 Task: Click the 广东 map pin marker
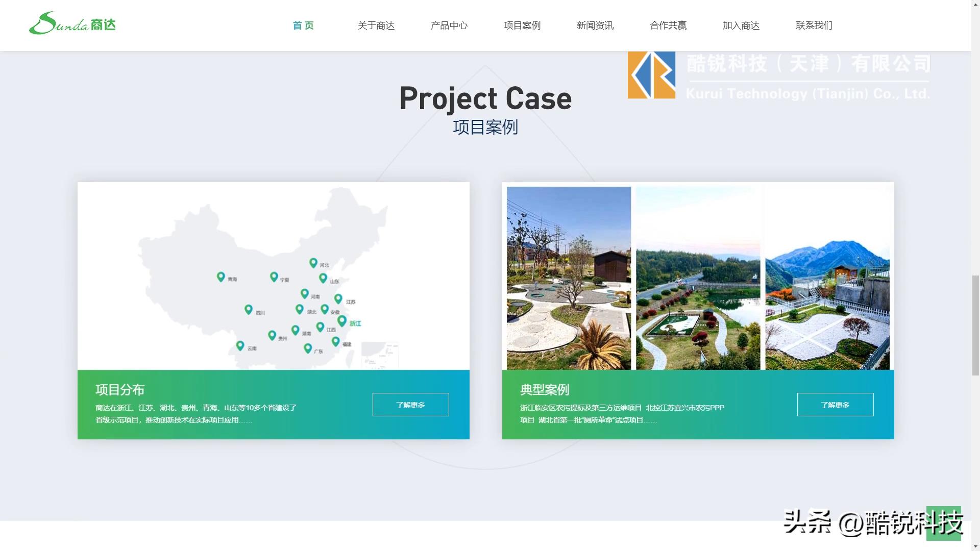(307, 348)
